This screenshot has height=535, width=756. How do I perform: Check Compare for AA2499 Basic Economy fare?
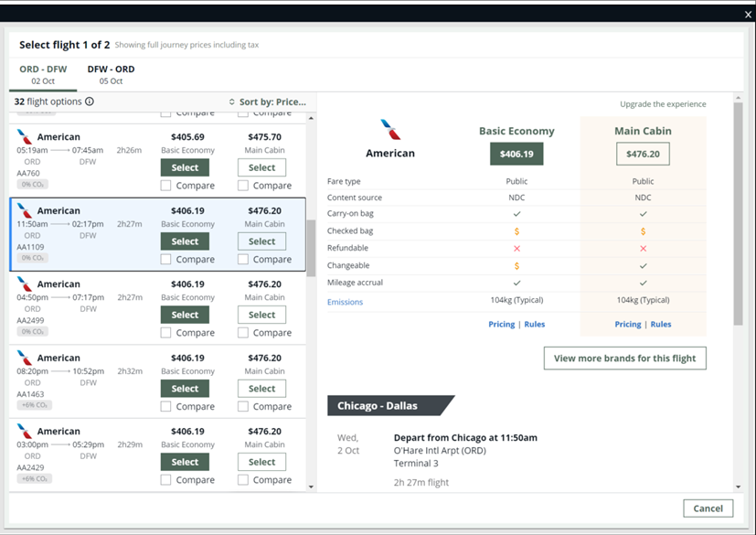(x=166, y=333)
